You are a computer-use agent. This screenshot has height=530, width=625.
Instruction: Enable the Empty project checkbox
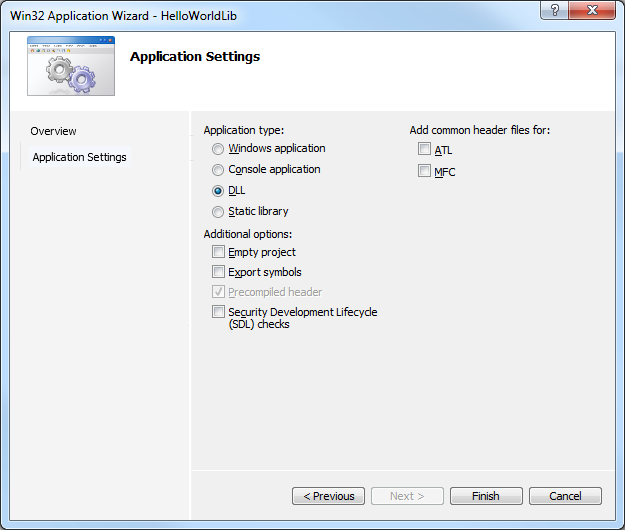coord(219,253)
